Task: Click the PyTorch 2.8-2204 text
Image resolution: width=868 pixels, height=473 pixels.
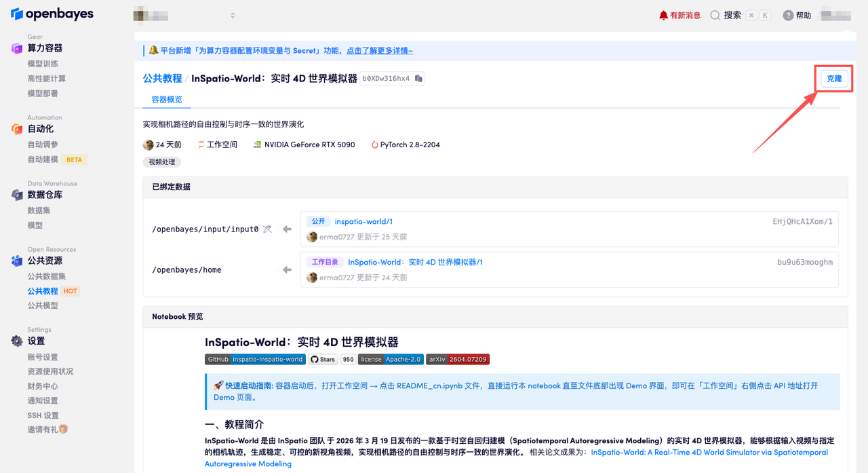Action: 410,145
